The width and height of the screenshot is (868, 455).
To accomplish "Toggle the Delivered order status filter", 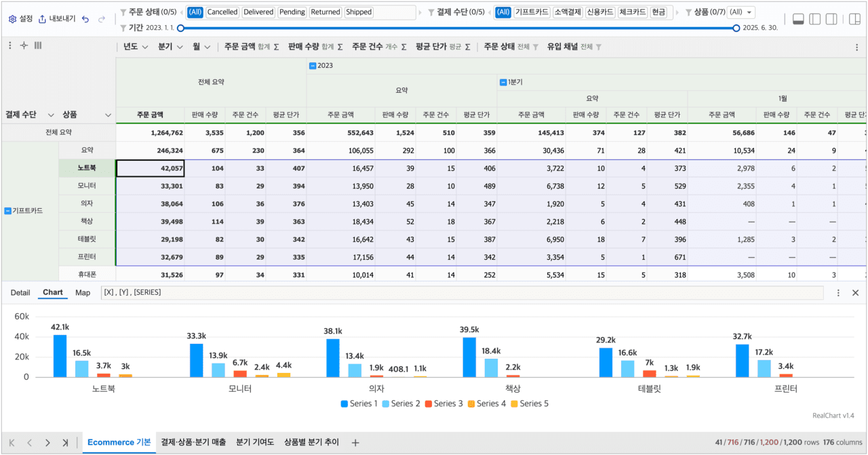I will (x=258, y=12).
